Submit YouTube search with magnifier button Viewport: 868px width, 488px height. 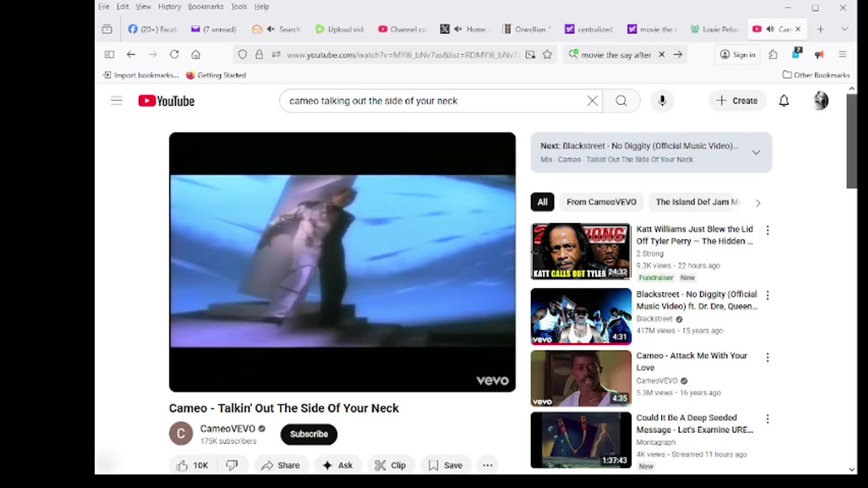(x=621, y=100)
